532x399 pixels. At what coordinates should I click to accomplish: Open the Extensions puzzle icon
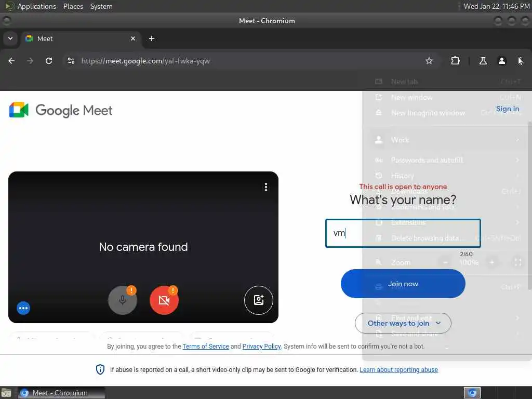click(x=455, y=61)
